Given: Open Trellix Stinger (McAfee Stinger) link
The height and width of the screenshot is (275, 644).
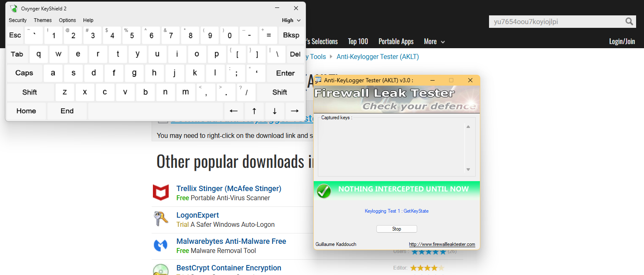Looking at the screenshot, I should pyautogui.click(x=229, y=189).
